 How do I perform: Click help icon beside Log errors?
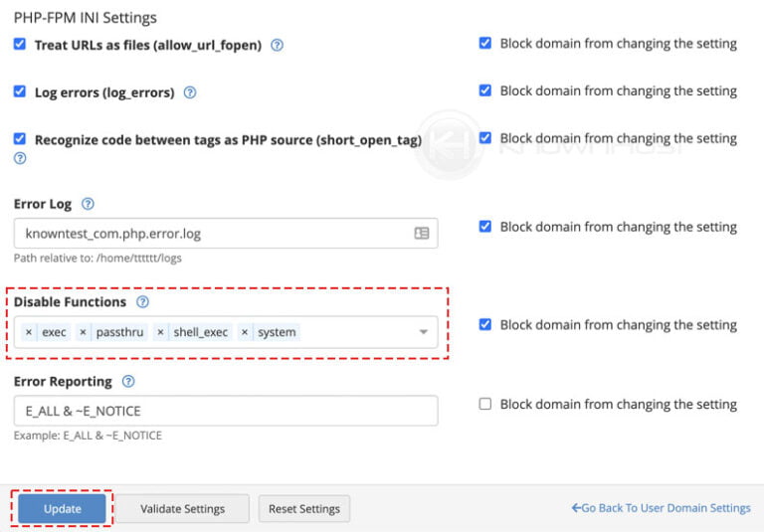(190, 92)
